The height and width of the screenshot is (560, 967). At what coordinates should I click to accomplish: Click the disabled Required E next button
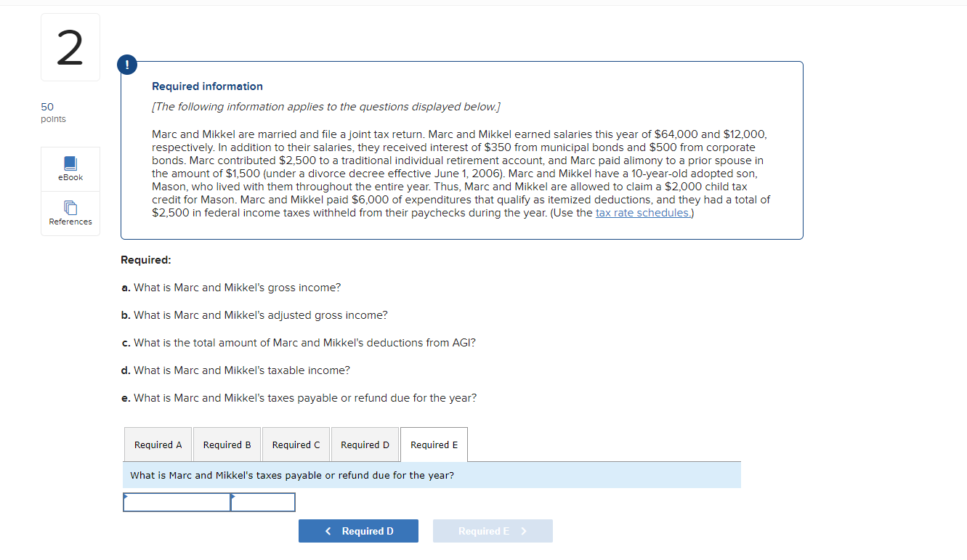493,530
